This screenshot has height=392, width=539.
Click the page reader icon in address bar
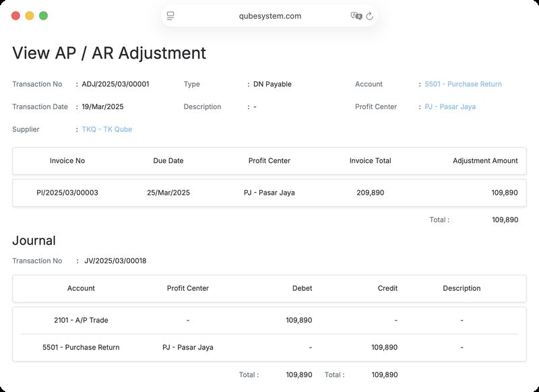[x=170, y=15]
